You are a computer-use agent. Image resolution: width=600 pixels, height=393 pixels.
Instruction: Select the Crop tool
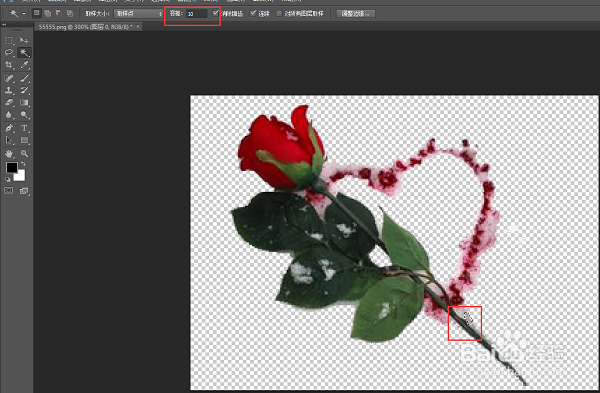(x=9, y=65)
